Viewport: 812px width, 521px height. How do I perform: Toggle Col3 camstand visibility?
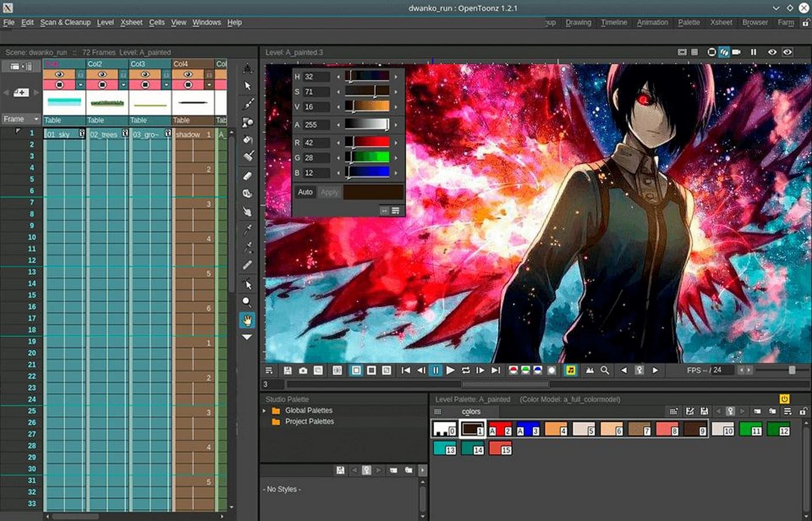pos(145,85)
